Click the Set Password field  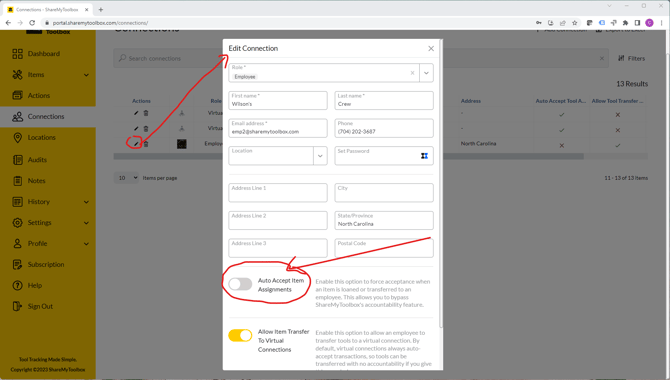coord(384,156)
